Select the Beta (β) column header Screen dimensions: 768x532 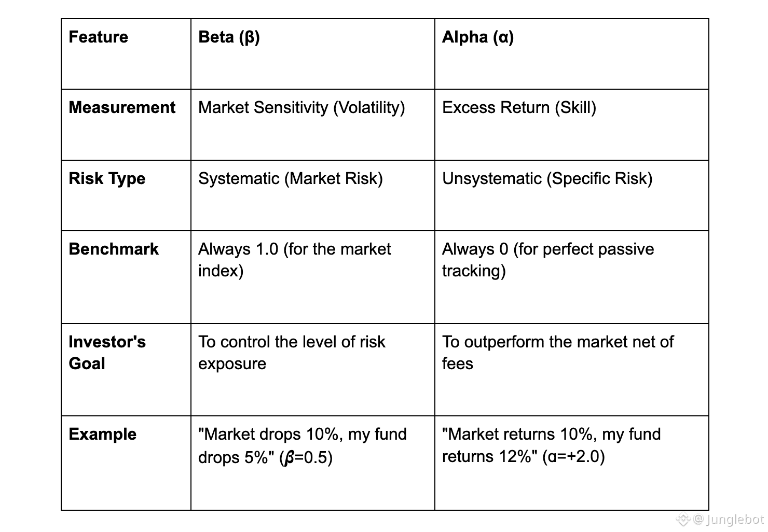point(229,37)
